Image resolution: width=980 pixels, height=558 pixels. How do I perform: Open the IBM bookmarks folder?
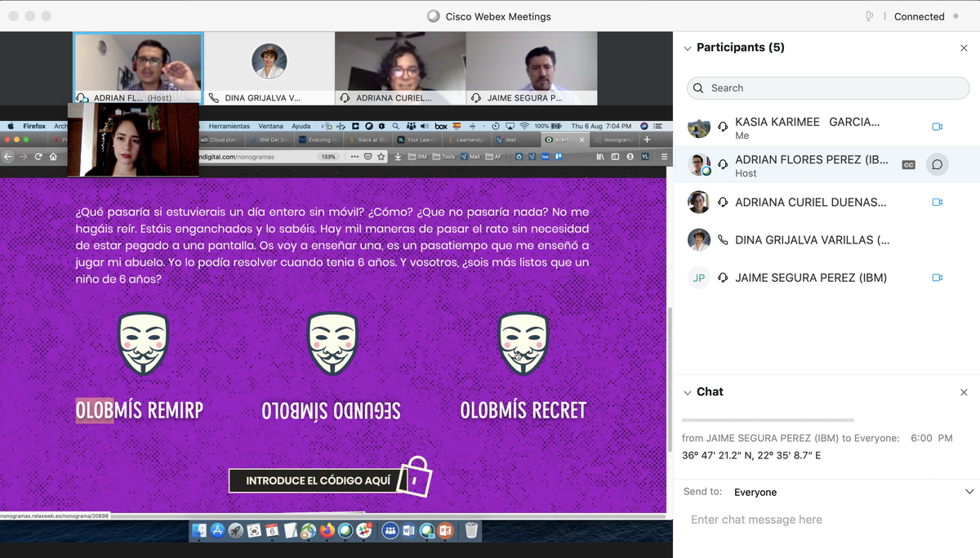[417, 156]
